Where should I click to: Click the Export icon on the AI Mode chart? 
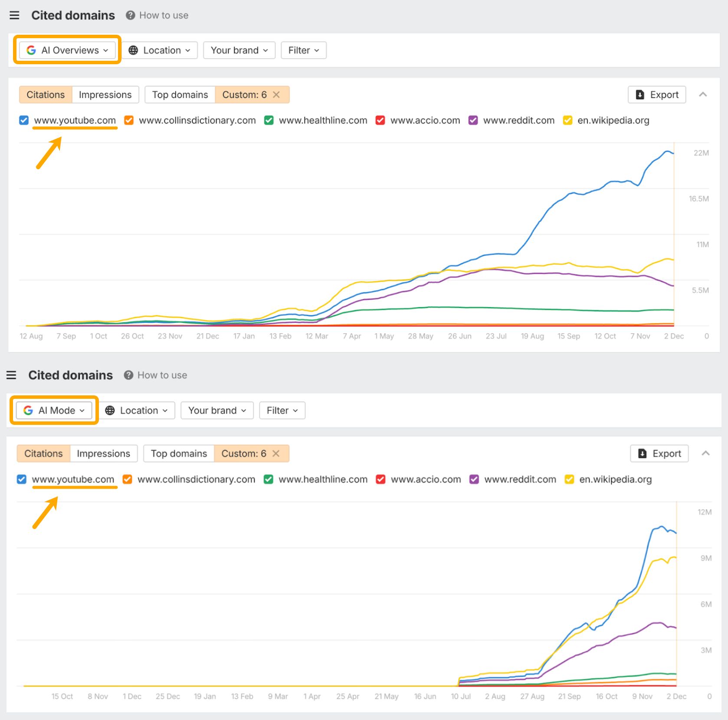click(642, 453)
